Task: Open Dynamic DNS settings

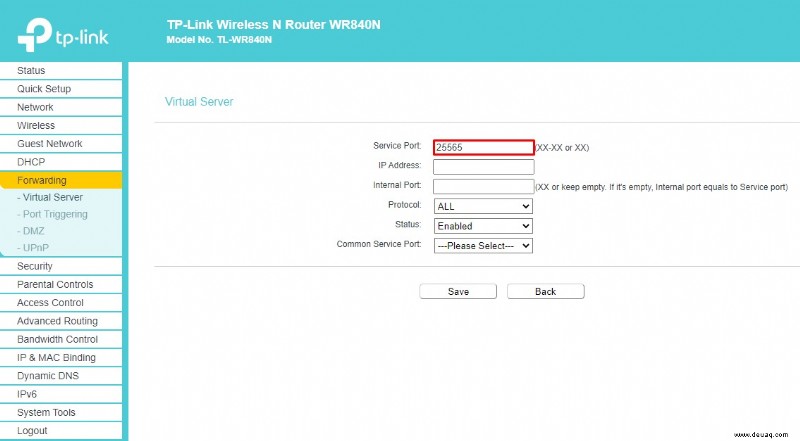Action: (61, 376)
